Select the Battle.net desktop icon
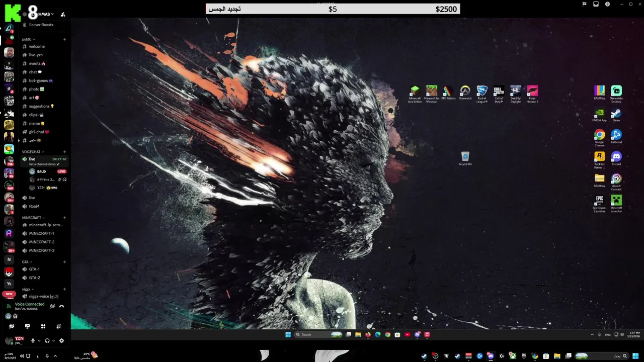Image resolution: width=644 pixels, height=362 pixels. pyautogui.click(x=616, y=137)
